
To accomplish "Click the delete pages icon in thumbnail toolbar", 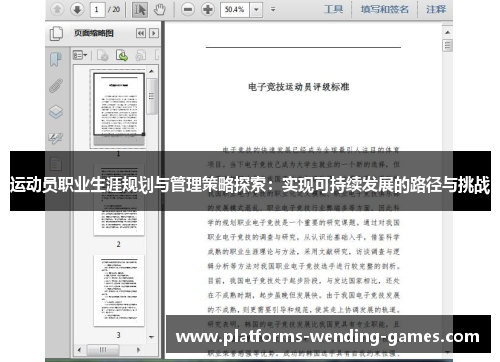I will click(x=102, y=55).
